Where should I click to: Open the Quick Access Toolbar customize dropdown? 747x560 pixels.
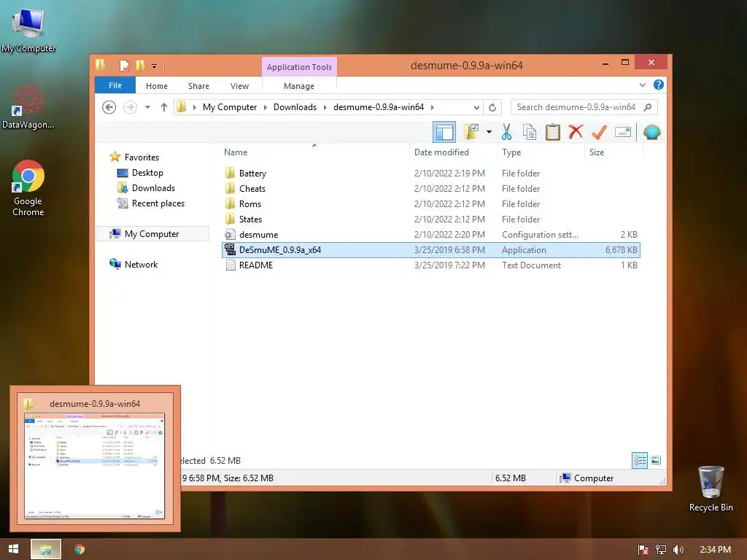(155, 66)
